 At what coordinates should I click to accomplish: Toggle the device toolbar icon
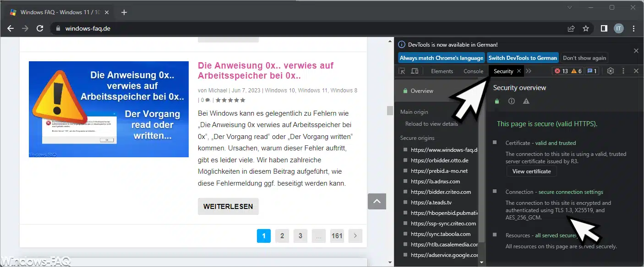click(415, 71)
